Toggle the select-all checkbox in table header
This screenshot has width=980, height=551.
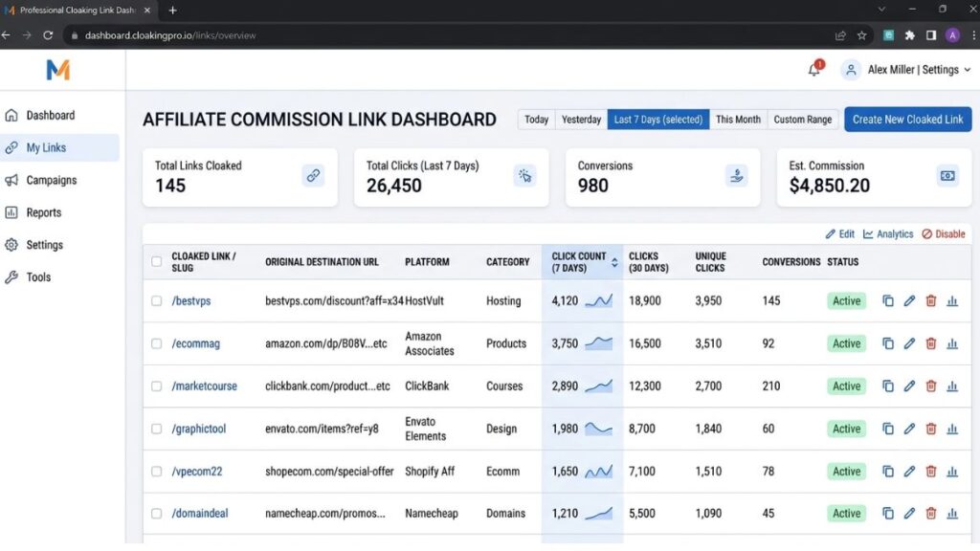tap(156, 262)
